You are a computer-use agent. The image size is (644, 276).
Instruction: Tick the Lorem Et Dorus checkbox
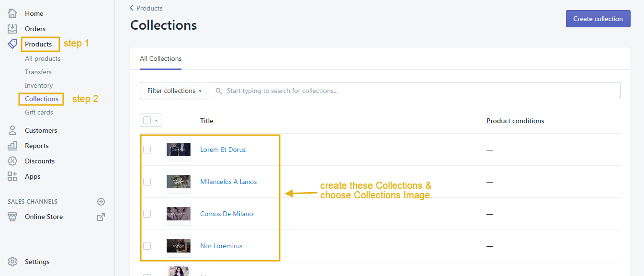147,149
